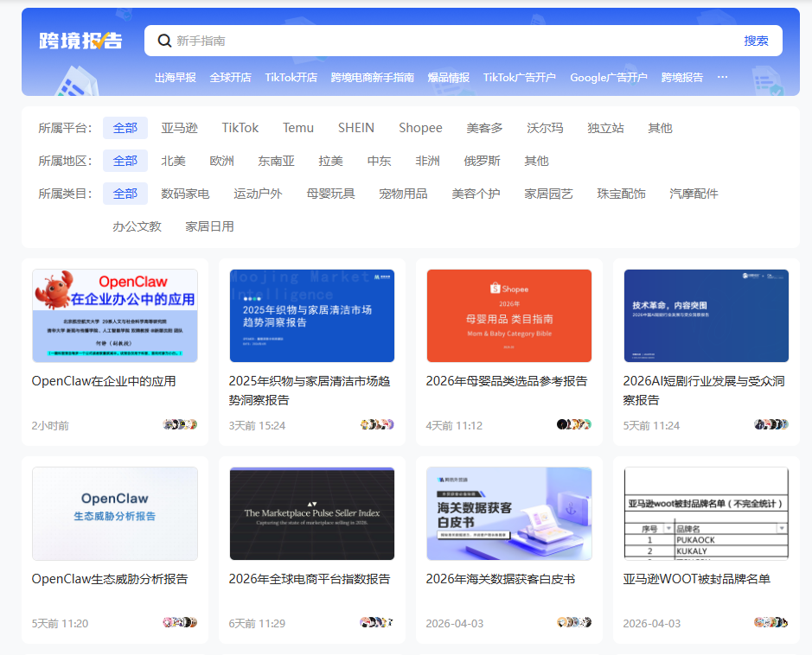Click avatar group on 2026年母婴品类选品参考报告 card

click(574, 424)
